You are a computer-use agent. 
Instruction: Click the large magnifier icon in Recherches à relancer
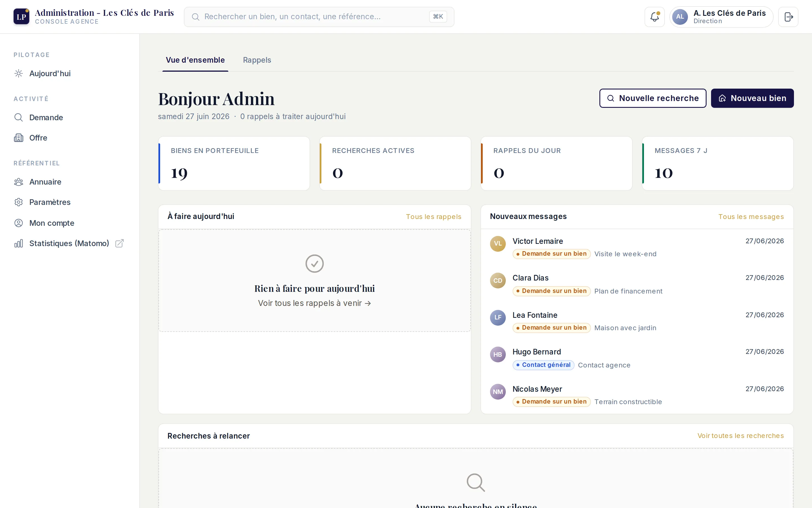click(475, 483)
